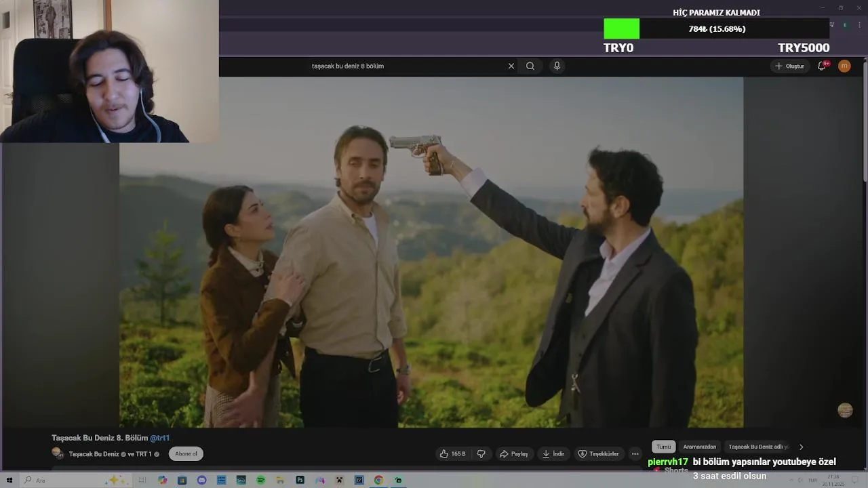
Task: Show hidden system tray icons
Action: pyautogui.click(x=791, y=480)
